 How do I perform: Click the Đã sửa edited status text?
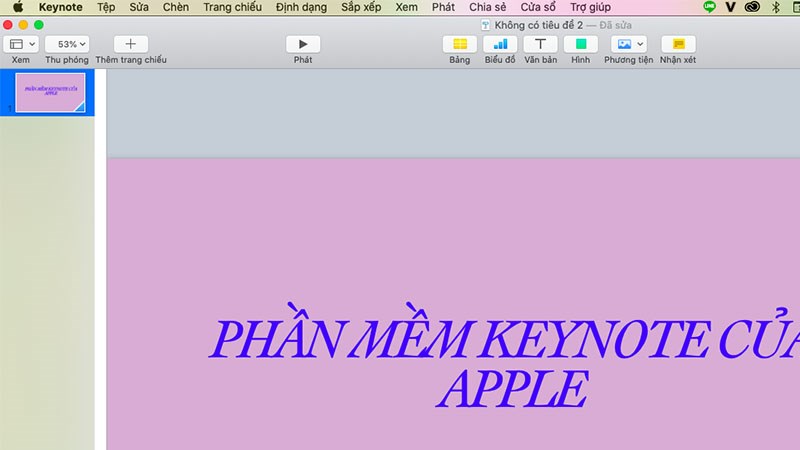click(x=615, y=25)
